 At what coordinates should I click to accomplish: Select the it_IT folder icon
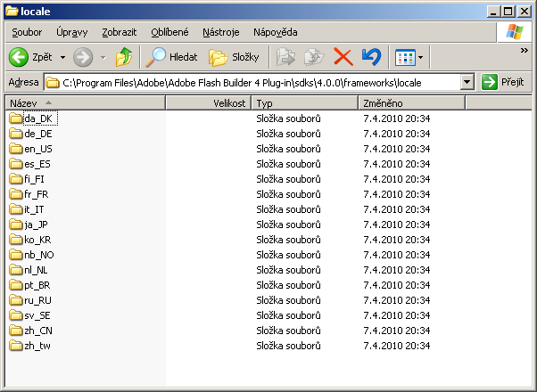(16, 208)
